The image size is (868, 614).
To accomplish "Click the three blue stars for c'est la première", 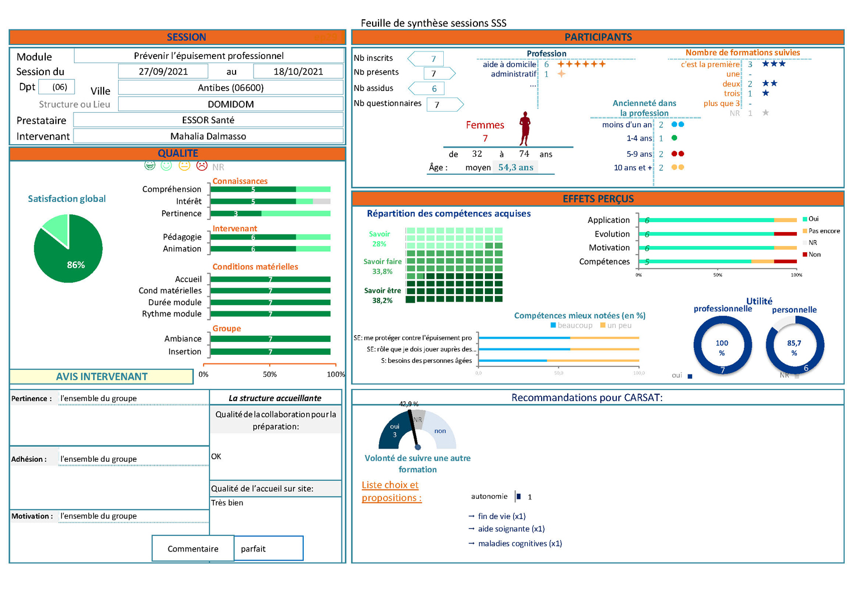I will (774, 64).
